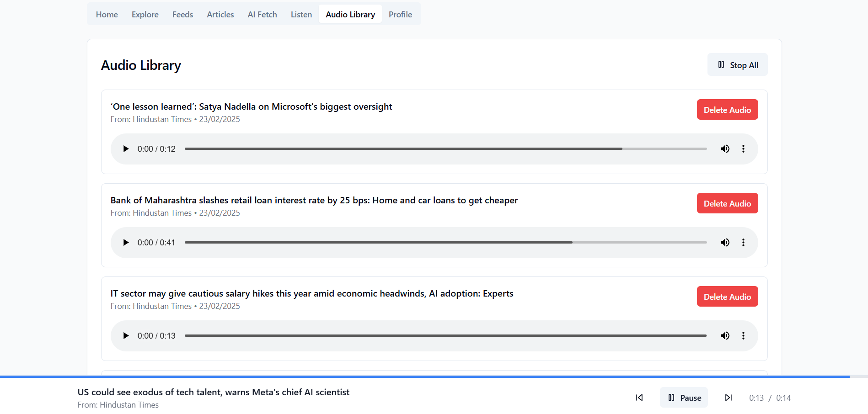Play the IT sector salary hikes audio

coord(126,336)
